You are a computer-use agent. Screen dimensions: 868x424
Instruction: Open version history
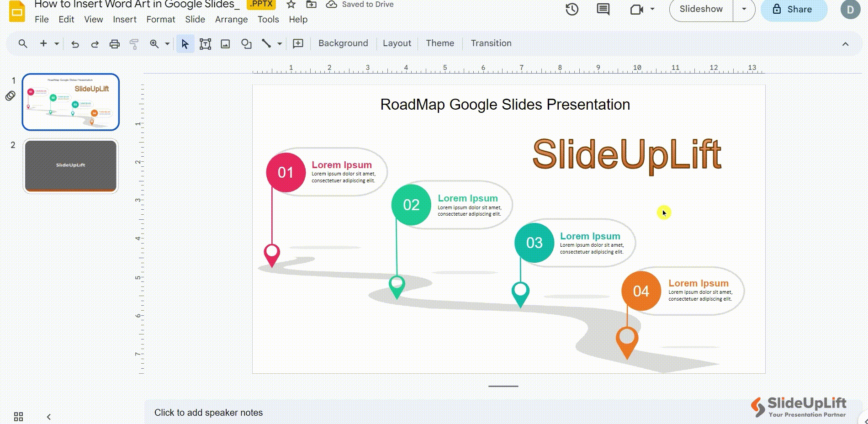(571, 9)
